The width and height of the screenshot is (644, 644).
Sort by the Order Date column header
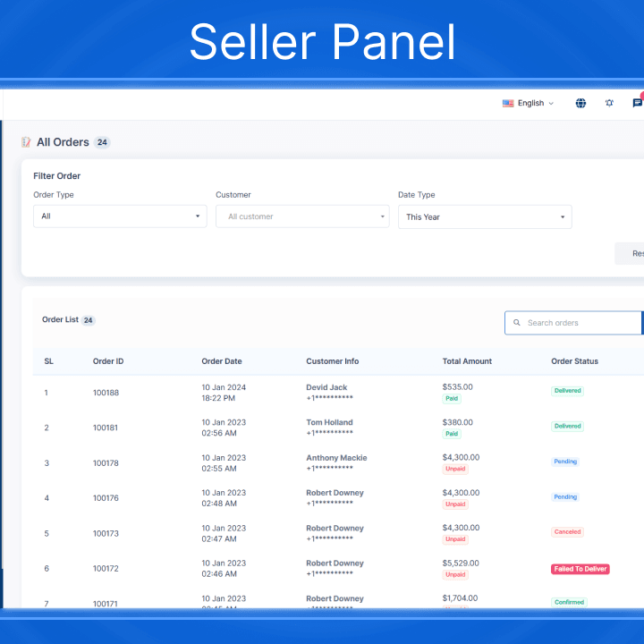point(222,361)
